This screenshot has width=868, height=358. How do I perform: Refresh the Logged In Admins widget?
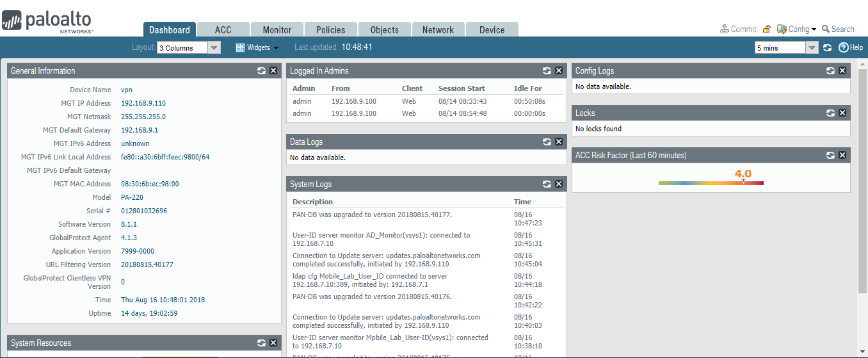coord(547,71)
